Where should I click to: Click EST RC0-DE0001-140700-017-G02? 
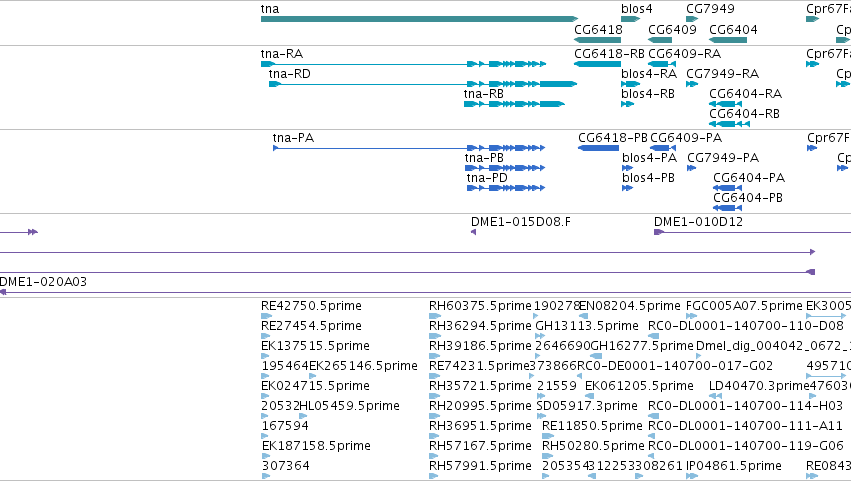[675, 366]
